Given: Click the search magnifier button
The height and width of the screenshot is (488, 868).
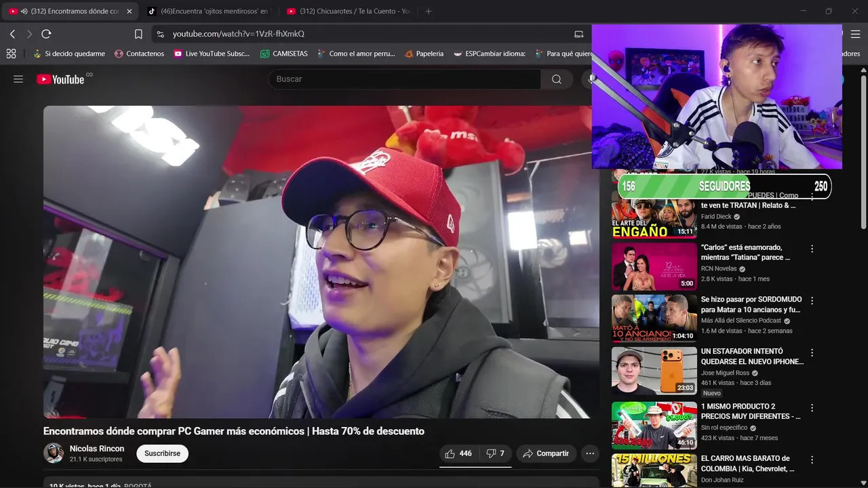Looking at the screenshot, I should (x=556, y=79).
